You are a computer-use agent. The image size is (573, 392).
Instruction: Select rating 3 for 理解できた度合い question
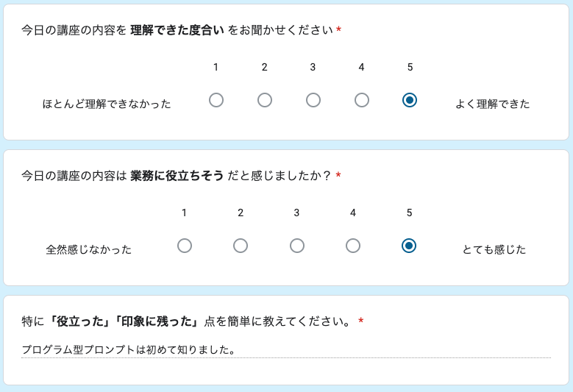point(313,100)
